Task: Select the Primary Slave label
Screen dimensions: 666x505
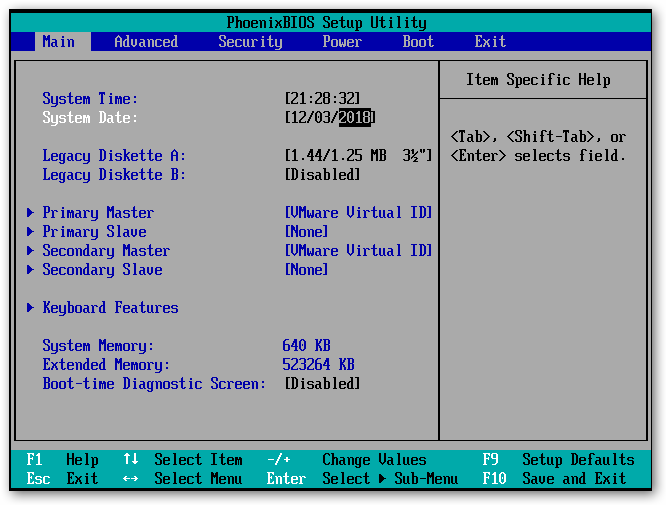Action: pyautogui.click(x=94, y=231)
